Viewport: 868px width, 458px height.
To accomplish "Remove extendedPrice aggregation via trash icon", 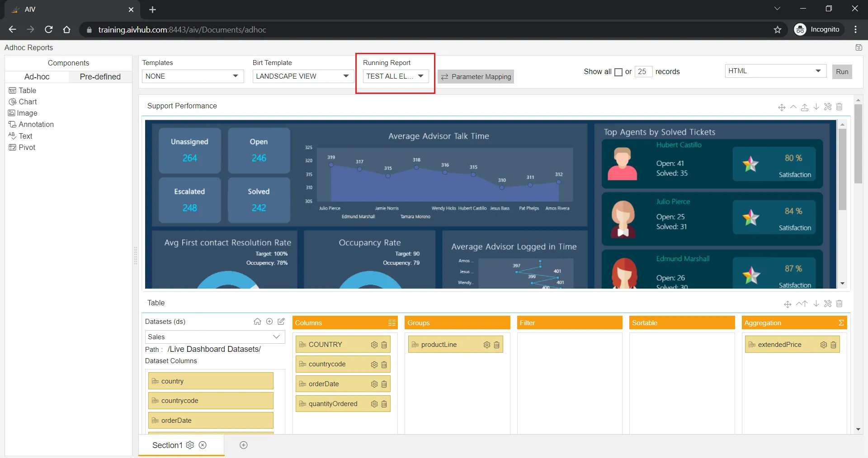I will click(834, 345).
